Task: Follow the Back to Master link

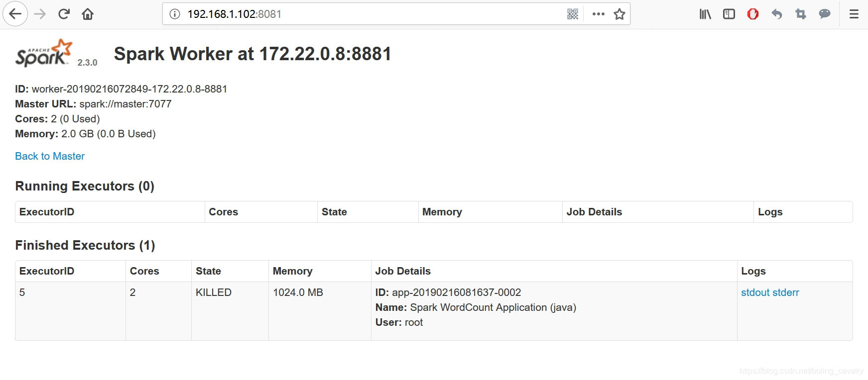Action: coord(50,156)
